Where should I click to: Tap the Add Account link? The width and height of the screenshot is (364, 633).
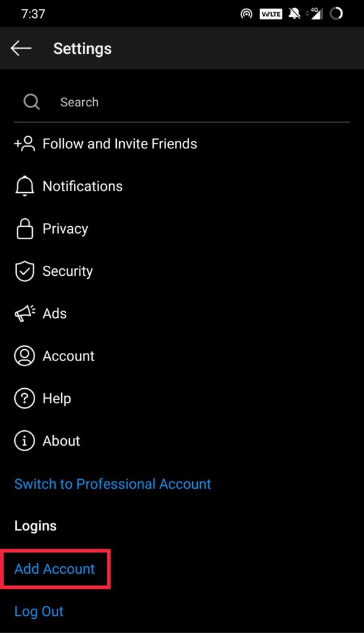point(54,569)
